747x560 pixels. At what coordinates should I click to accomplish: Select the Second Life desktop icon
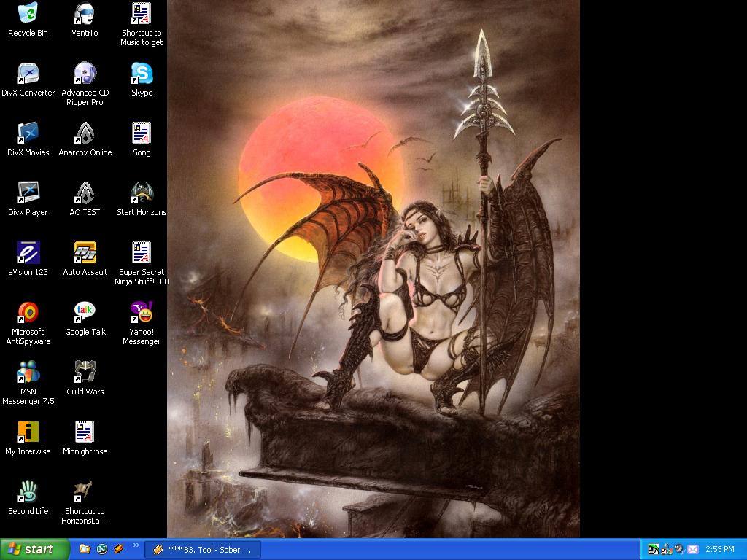coord(28,492)
